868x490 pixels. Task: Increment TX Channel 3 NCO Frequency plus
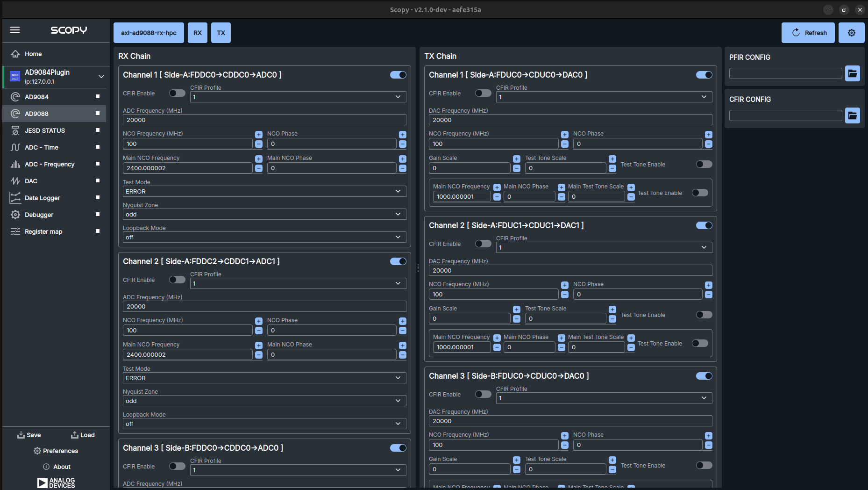(565, 436)
